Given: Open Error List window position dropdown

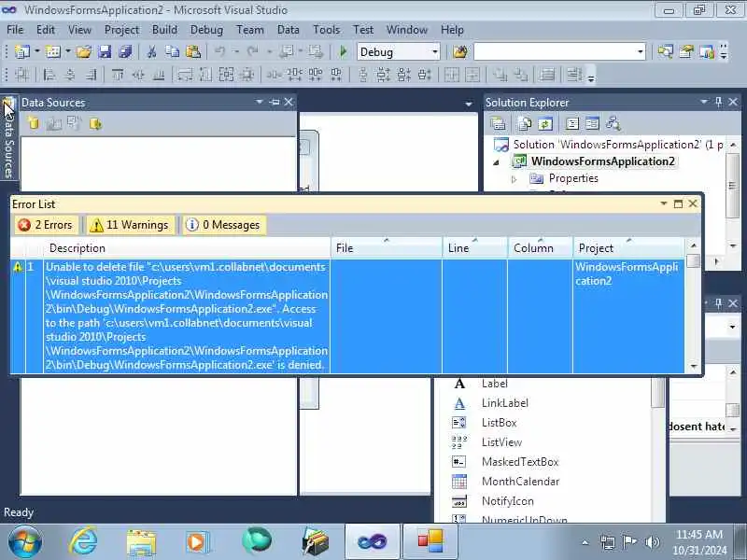Looking at the screenshot, I should click(663, 203).
